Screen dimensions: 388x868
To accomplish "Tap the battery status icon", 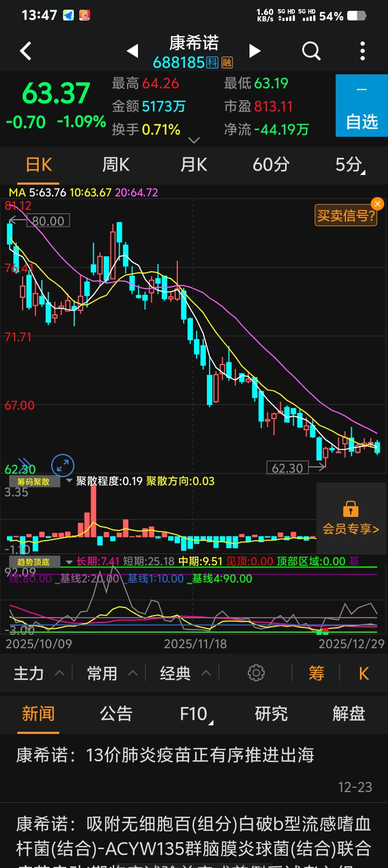I will 356,16.
